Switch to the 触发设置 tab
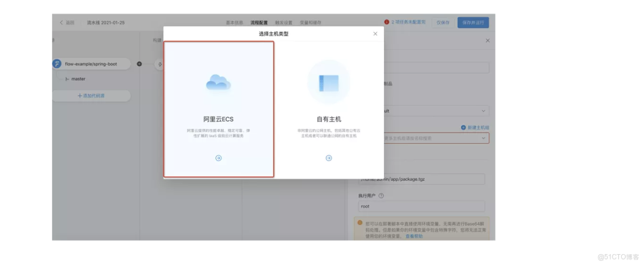The width and height of the screenshot is (644, 265). (284, 23)
